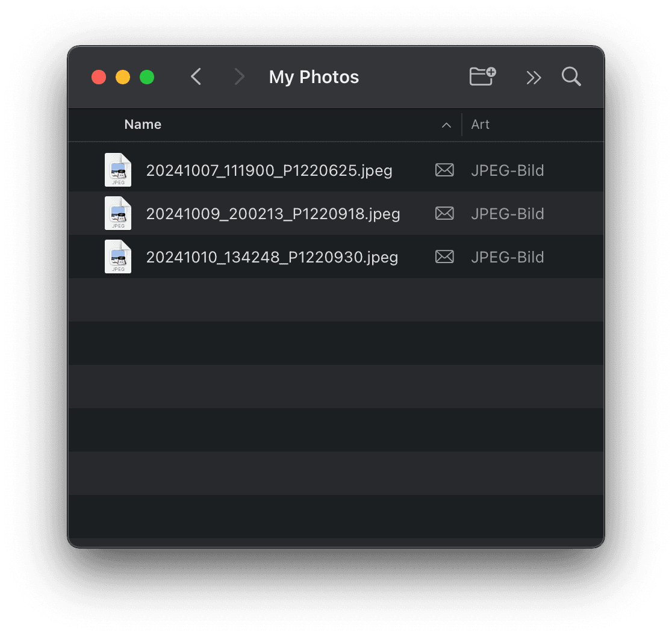
Task: Click the envelope icon on the 20241010 file row
Action: coord(444,256)
